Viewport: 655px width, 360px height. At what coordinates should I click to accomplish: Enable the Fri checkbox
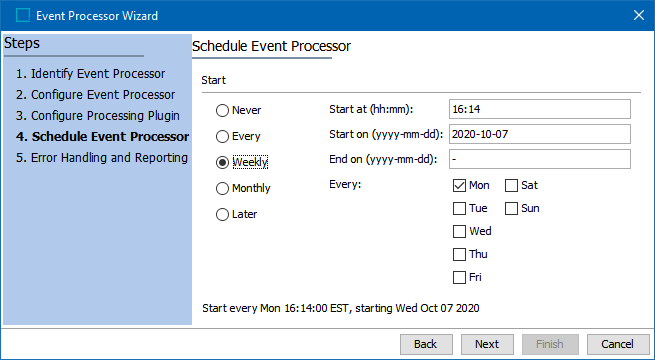coord(459,277)
